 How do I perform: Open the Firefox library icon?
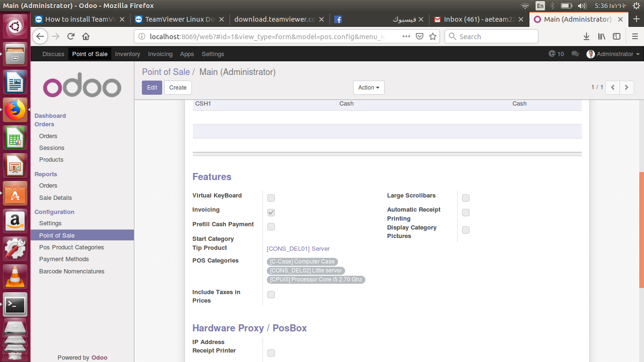(x=602, y=36)
